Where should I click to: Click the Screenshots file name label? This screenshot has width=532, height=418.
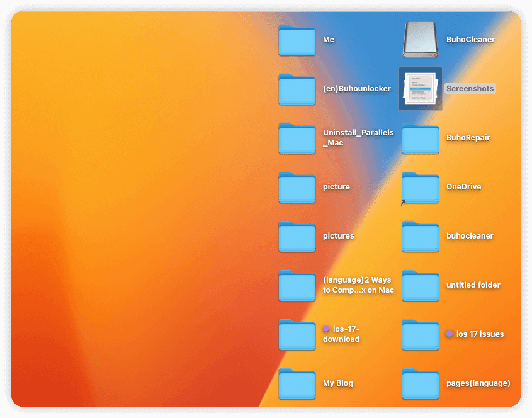(x=470, y=89)
